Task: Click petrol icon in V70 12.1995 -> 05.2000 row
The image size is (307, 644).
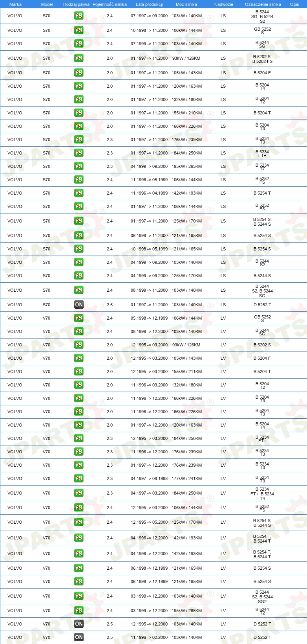Action: coord(79,522)
